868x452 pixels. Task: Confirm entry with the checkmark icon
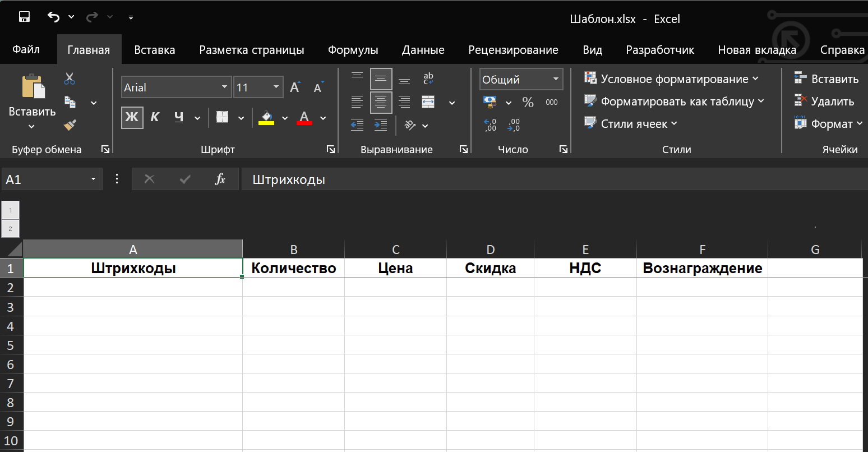185,179
